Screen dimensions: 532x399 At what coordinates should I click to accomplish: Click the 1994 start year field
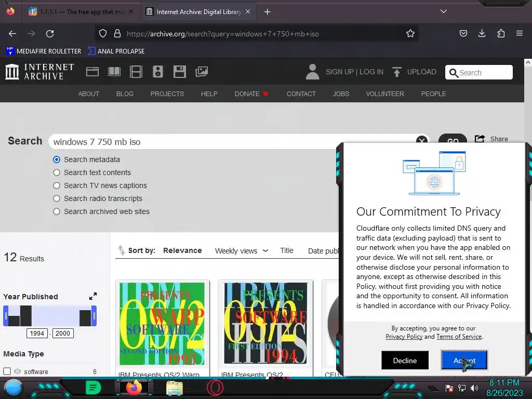pyautogui.click(x=37, y=333)
